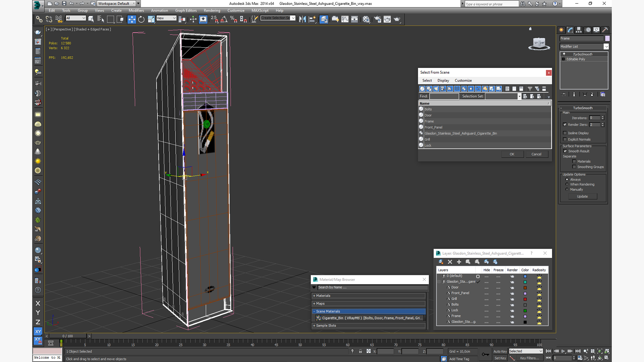Activate the Select and Rotate tool
Image resolution: width=644 pixels, height=362 pixels.
(141, 19)
